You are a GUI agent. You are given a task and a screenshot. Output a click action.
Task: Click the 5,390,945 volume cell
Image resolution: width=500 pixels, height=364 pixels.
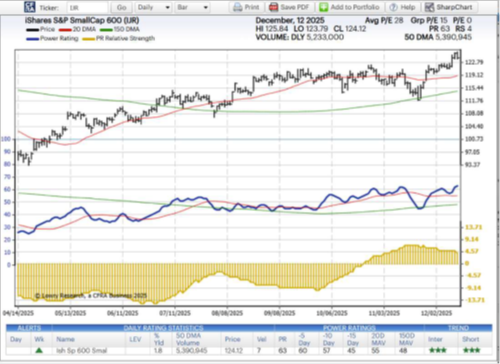[191, 350]
